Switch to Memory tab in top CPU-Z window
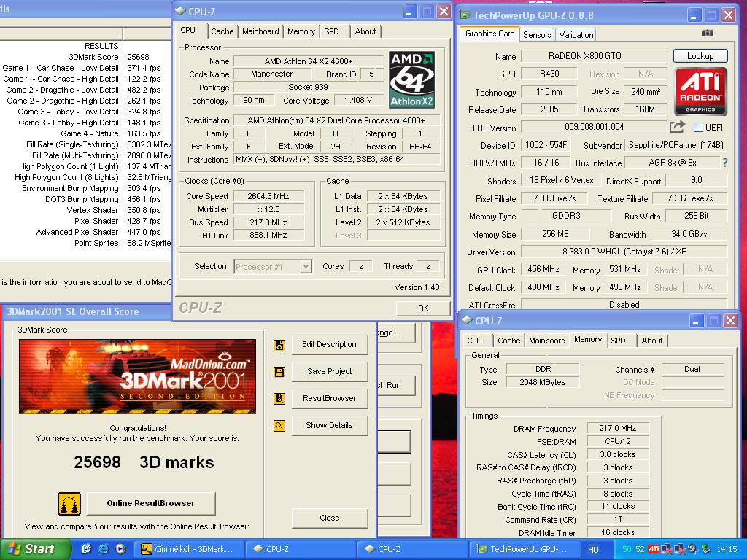Viewport: 747px width, 560px height. (301, 31)
